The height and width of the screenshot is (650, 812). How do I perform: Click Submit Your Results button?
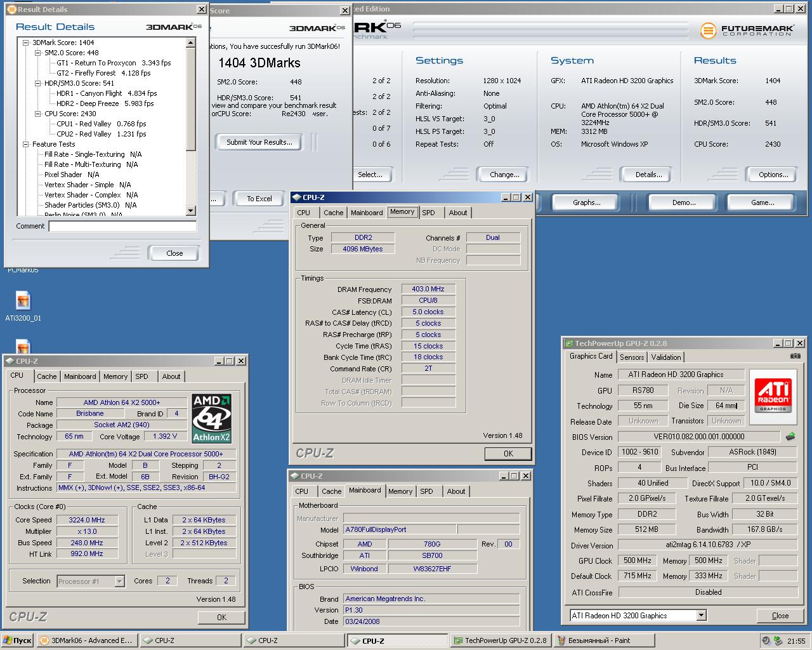259,142
